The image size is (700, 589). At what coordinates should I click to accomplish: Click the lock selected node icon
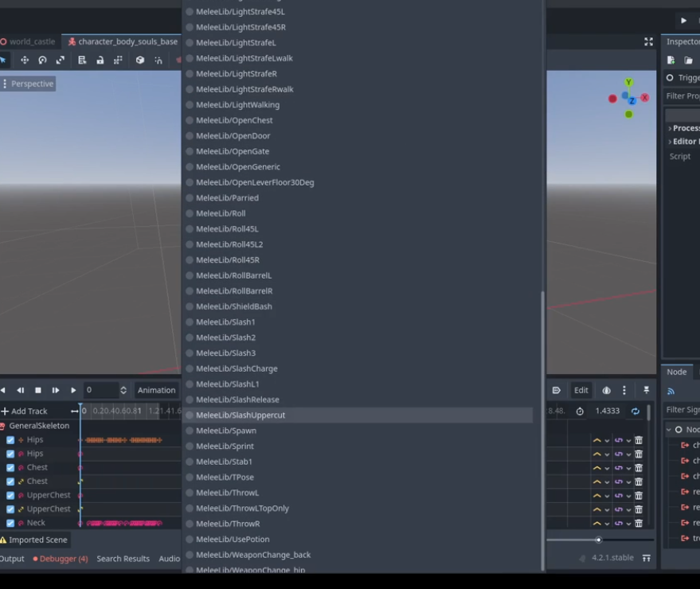(x=100, y=60)
